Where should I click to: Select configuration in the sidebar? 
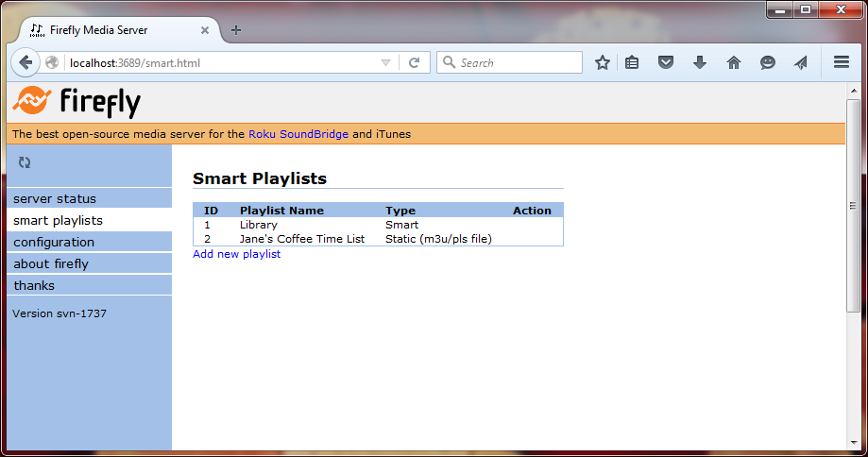(x=54, y=242)
